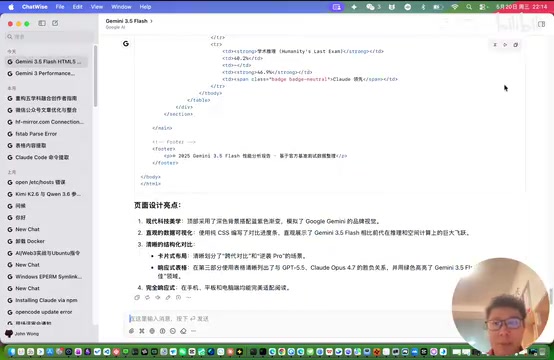This screenshot has width=554, height=360.
Task: Open chat 微信公众号文章优化与整合
Action: 46,110
